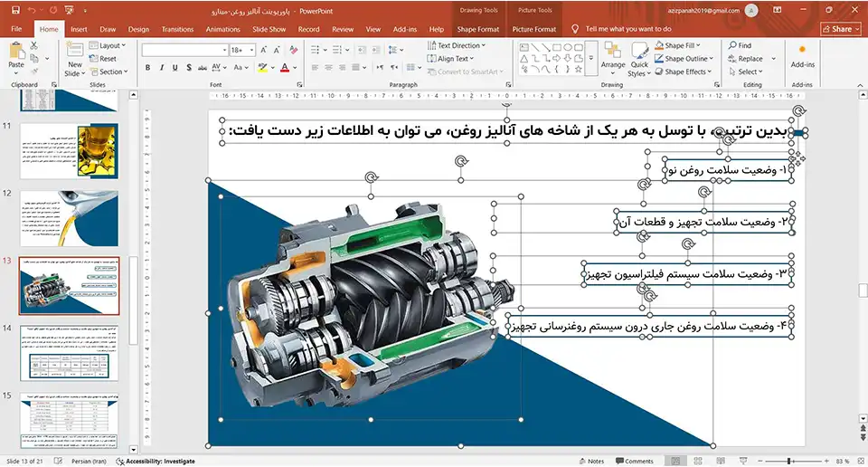Open Reading View icon in status bar
Viewport: 868px width, 467px height.
click(721, 461)
